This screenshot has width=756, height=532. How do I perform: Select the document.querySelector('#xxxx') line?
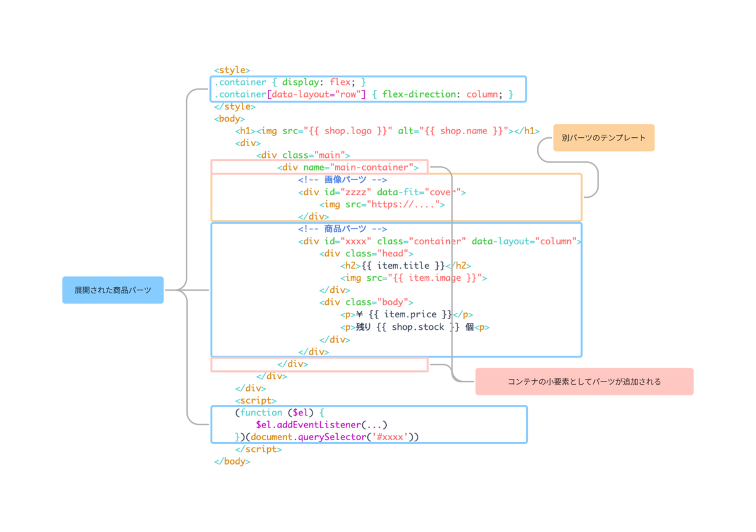click(x=327, y=437)
